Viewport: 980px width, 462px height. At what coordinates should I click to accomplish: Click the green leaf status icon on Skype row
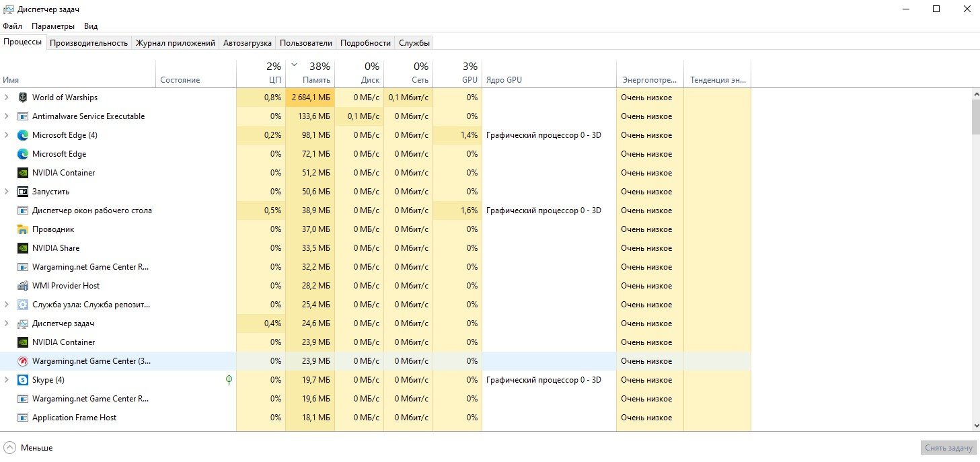coord(229,380)
